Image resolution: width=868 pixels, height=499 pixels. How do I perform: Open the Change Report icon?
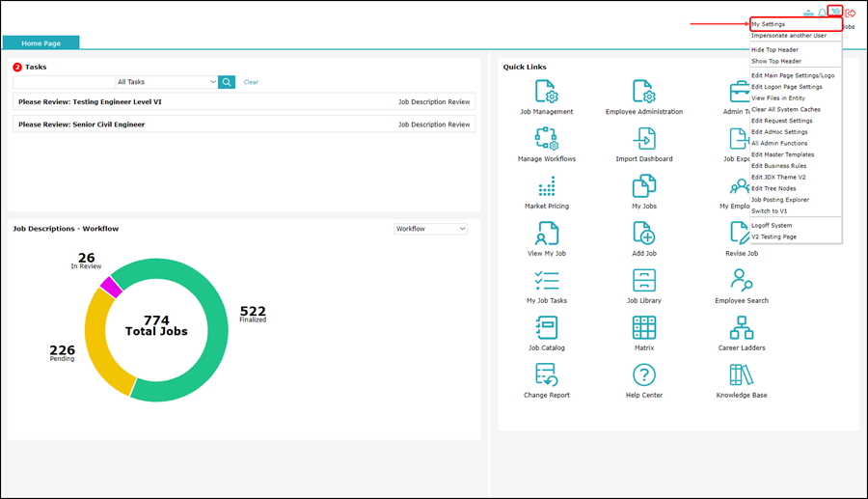click(x=547, y=374)
